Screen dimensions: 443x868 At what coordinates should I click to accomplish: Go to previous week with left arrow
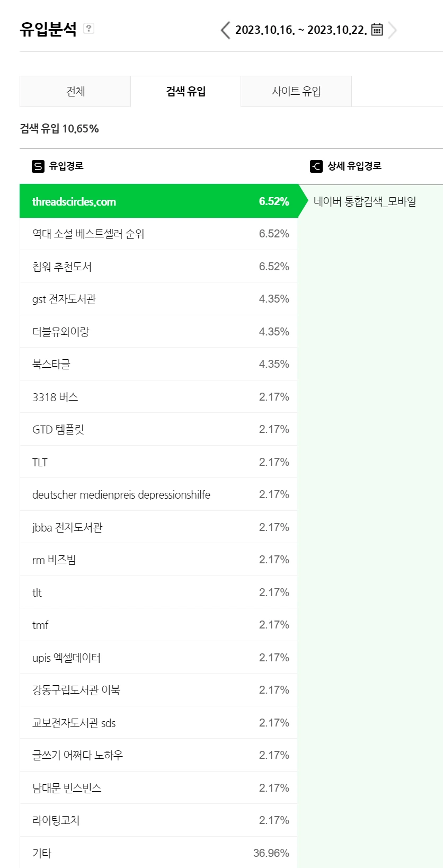click(226, 30)
